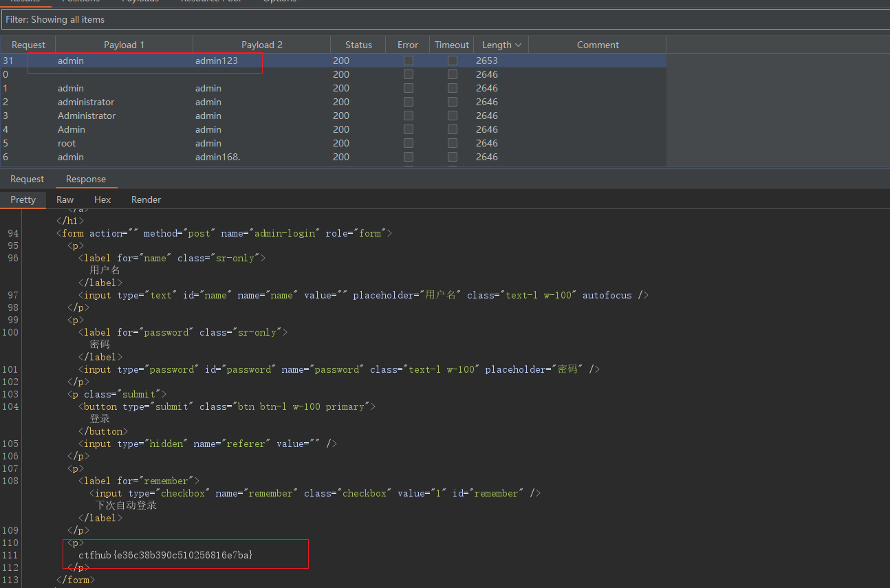Sort by the Payload 2 column header
This screenshot has height=588, width=890.
click(x=262, y=45)
